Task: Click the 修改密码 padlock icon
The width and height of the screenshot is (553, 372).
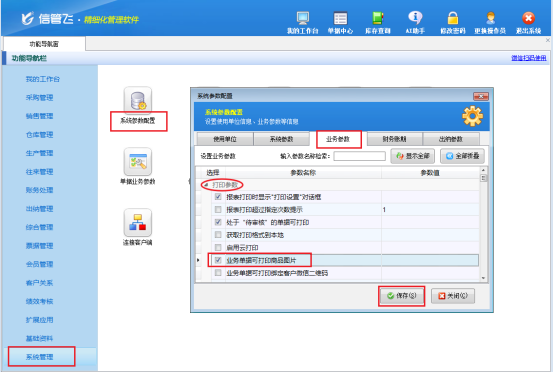Action: pyautogui.click(x=453, y=23)
